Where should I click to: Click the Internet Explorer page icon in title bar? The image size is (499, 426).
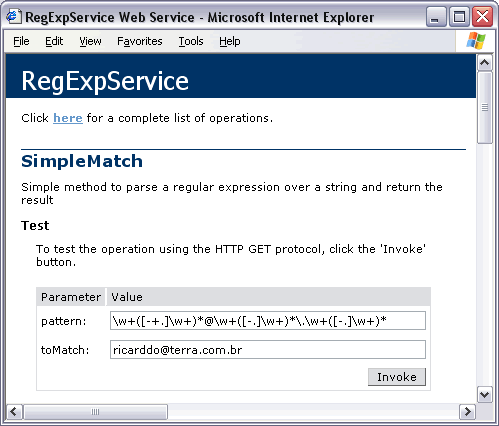click(13, 16)
